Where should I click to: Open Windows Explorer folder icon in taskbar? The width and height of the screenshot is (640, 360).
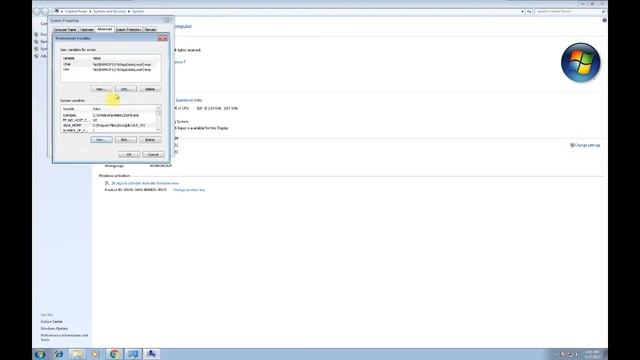pyautogui.click(x=77, y=354)
